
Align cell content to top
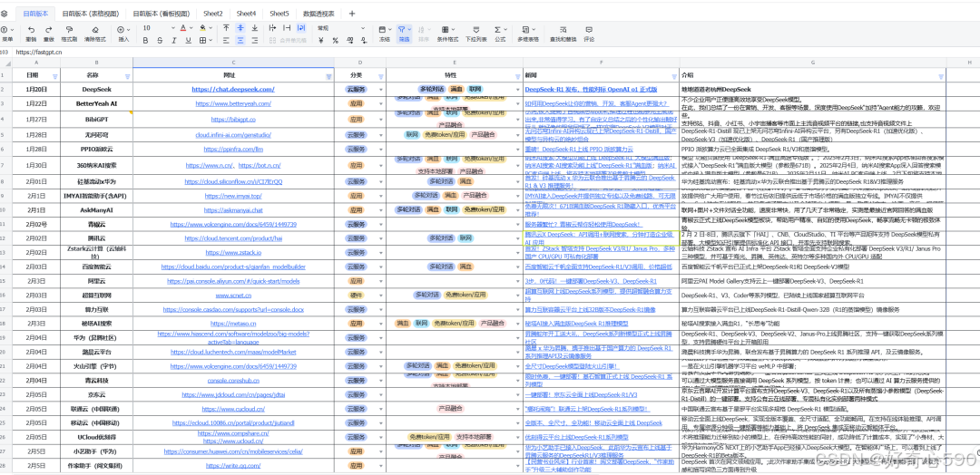[226, 28]
